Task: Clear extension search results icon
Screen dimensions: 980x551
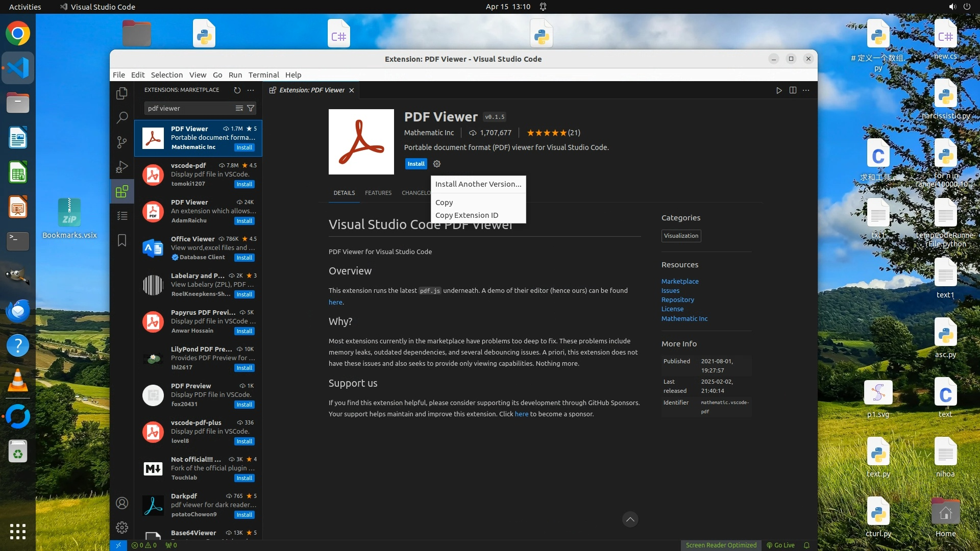Action: coord(239,108)
